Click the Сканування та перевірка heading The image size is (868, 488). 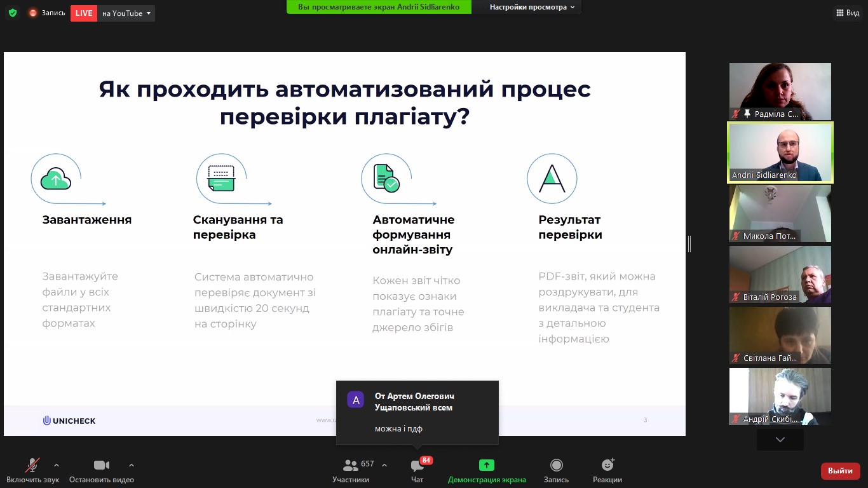tap(238, 227)
